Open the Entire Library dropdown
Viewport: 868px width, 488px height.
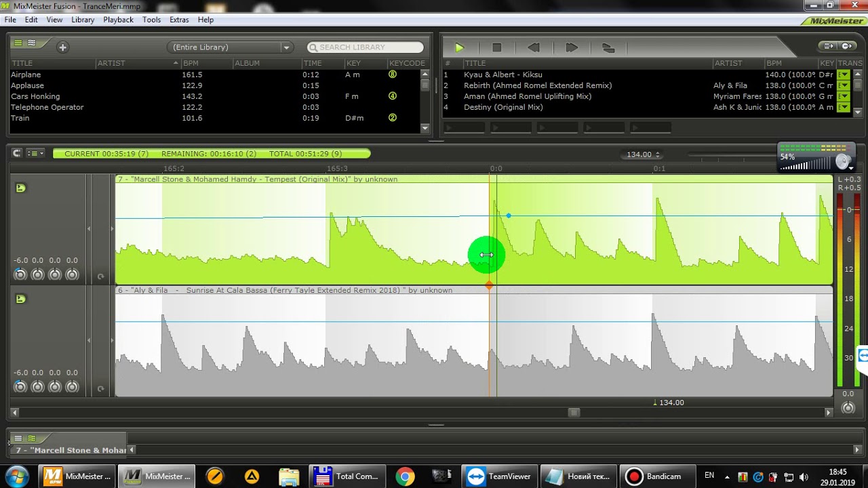pos(229,47)
